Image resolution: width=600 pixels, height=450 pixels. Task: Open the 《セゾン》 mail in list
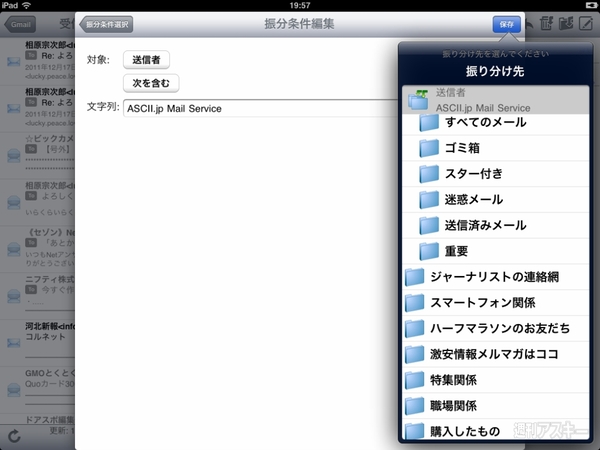click(38, 249)
